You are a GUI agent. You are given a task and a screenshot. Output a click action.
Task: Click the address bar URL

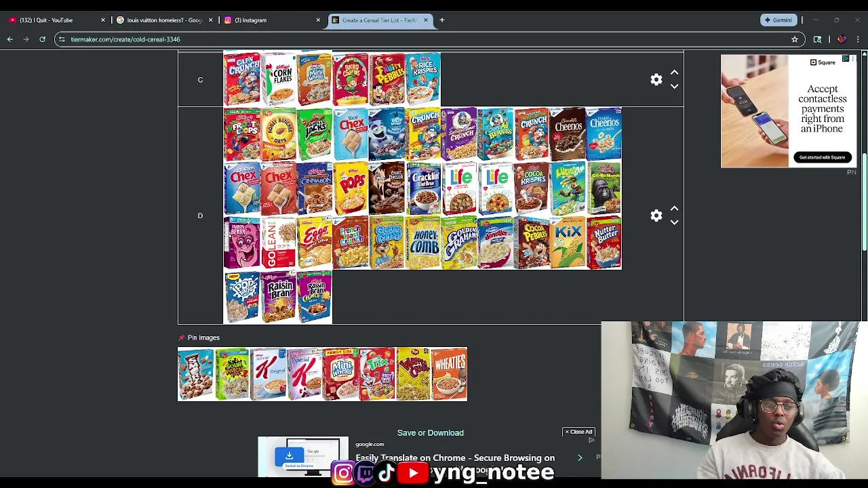point(125,39)
